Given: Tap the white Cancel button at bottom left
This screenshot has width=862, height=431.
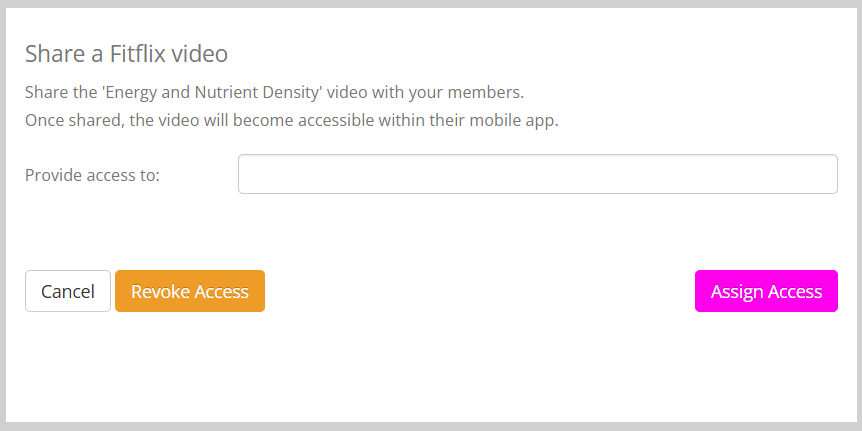Looking at the screenshot, I should (x=67, y=291).
